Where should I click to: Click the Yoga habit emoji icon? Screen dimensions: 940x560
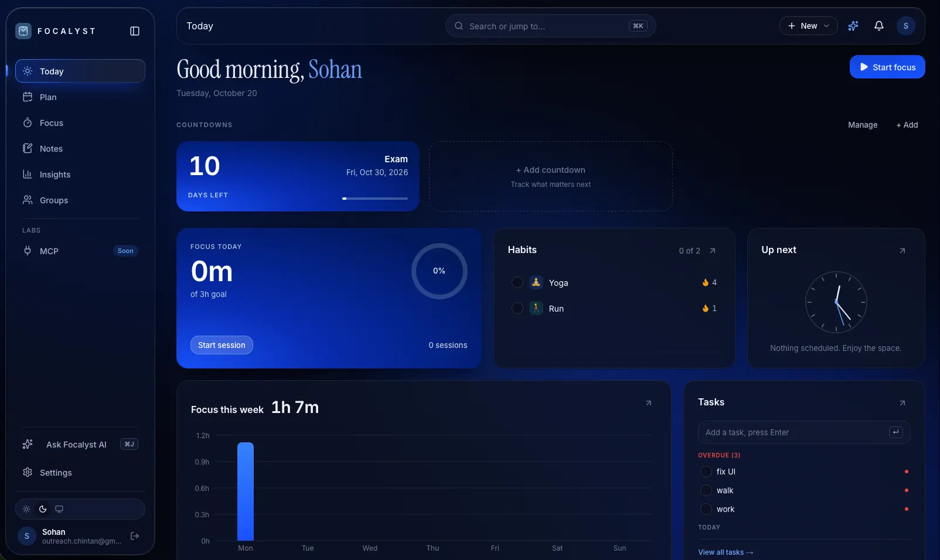[x=536, y=282]
